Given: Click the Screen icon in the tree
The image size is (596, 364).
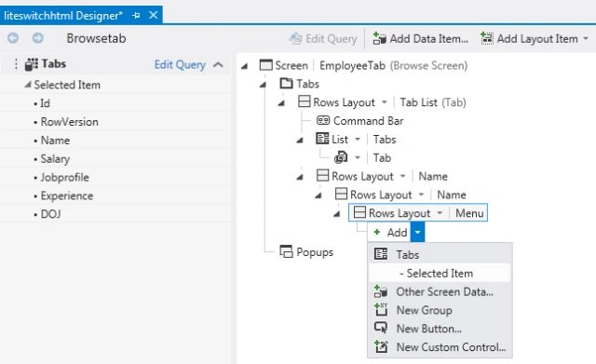Looking at the screenshot, I should [x=265, y=65].
